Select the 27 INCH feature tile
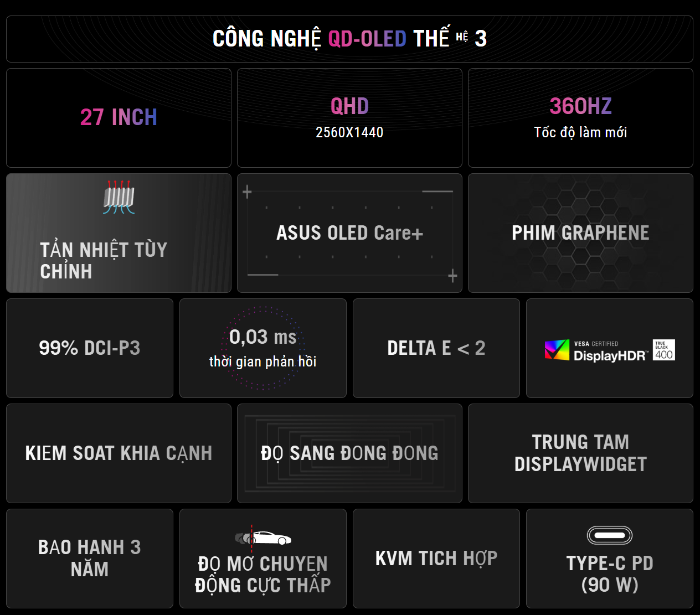 coord(119,117)
